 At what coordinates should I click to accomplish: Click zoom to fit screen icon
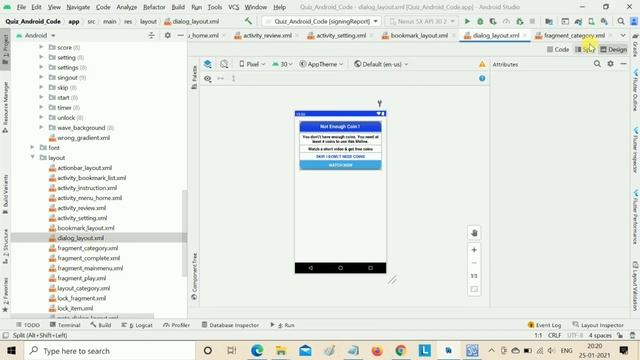[474, 289]
